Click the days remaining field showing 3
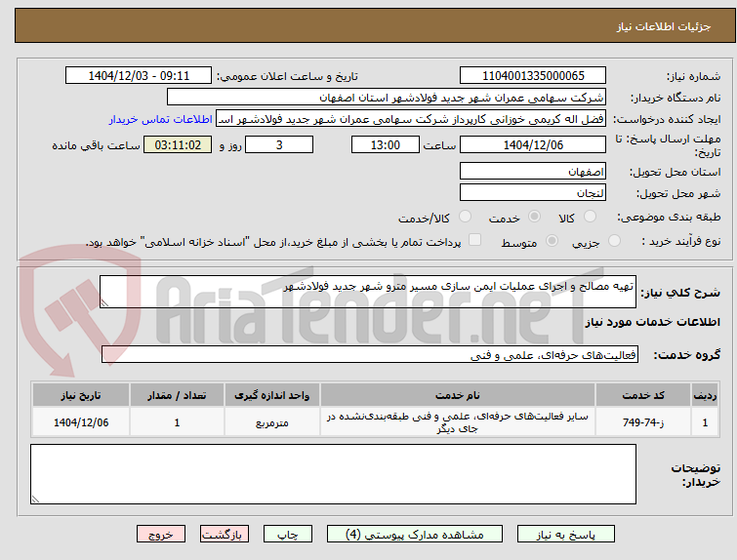Screen dimensions: 737x560 coord(279,144)
